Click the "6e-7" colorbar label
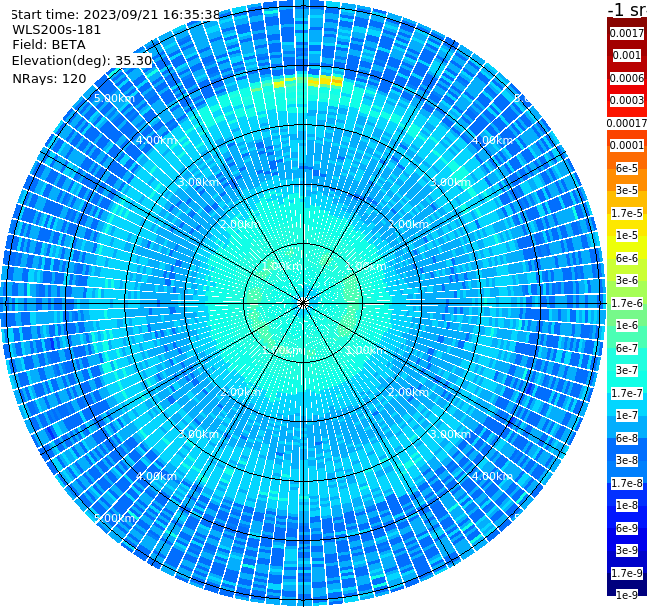Image resolution: width=647 pixels, height=607 pixels. pyautogui.click(x=627, y=348)
